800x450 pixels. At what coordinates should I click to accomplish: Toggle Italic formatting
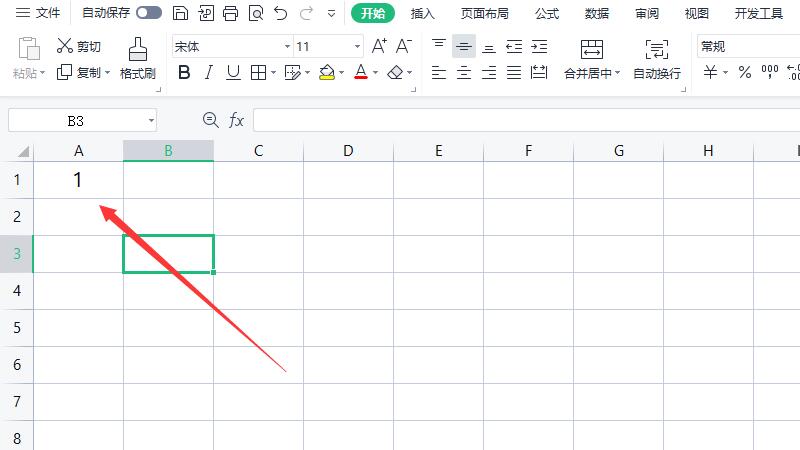208,72
